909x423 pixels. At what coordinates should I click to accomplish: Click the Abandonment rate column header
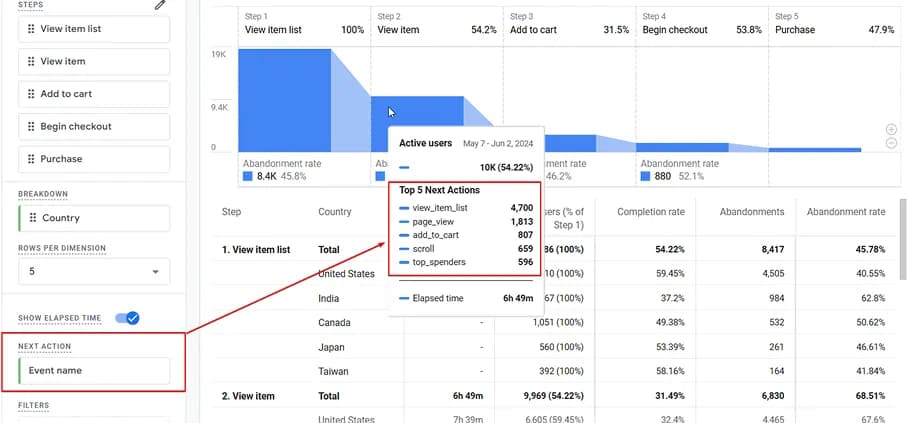click(846, 212)
